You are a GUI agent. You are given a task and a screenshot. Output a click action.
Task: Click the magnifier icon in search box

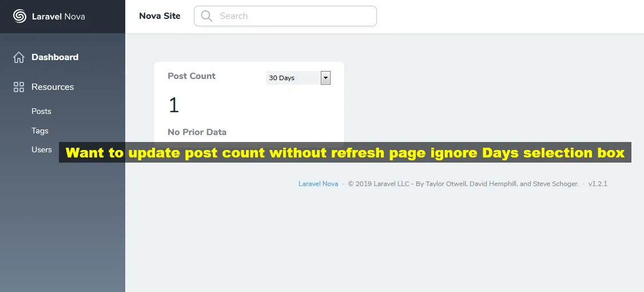click(206, 16)
